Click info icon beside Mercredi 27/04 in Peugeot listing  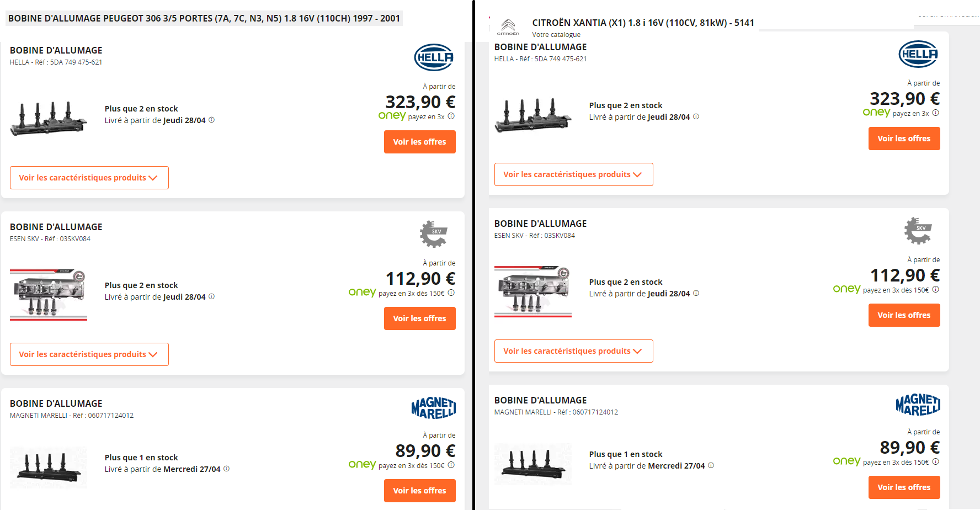[x=226, y=469]
